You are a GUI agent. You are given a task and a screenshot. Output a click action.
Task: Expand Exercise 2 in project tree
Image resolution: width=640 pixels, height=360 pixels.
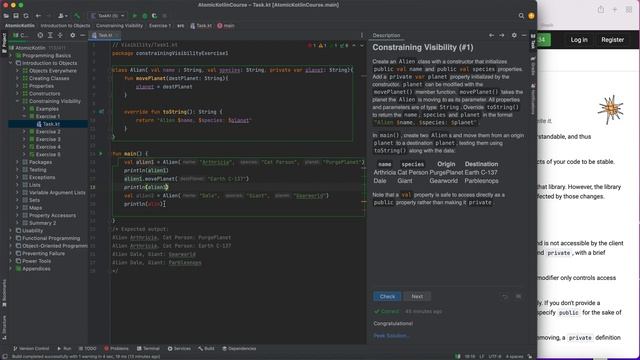tap(24, 132)
